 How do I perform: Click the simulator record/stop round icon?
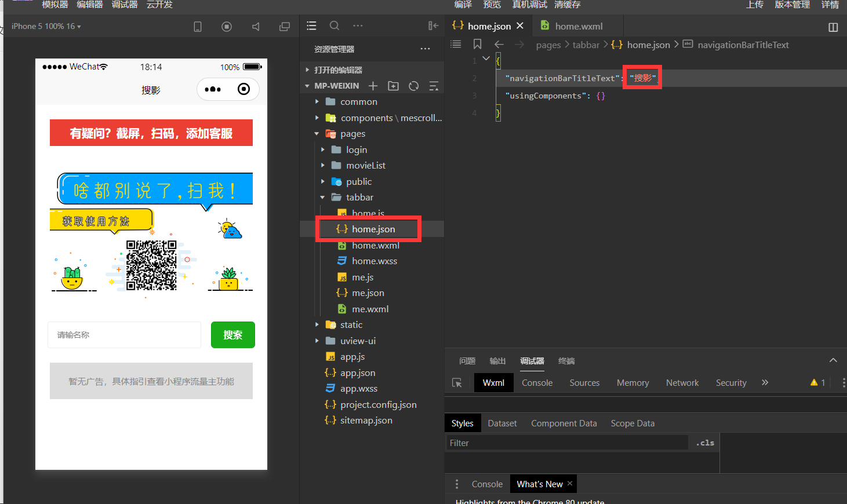tap(227, 27)
